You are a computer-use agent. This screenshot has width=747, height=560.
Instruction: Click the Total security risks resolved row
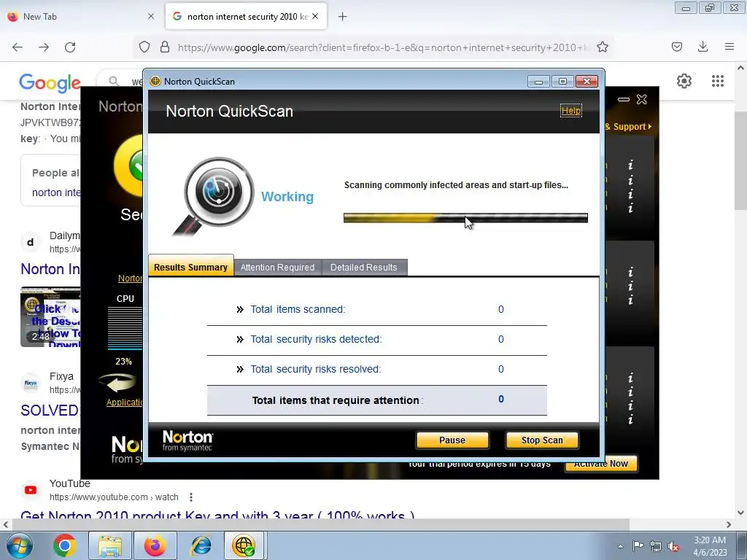(377, 370)
